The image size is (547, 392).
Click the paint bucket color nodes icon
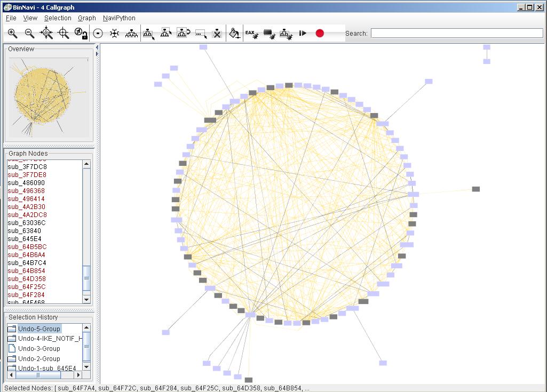(x=234, y=33)
